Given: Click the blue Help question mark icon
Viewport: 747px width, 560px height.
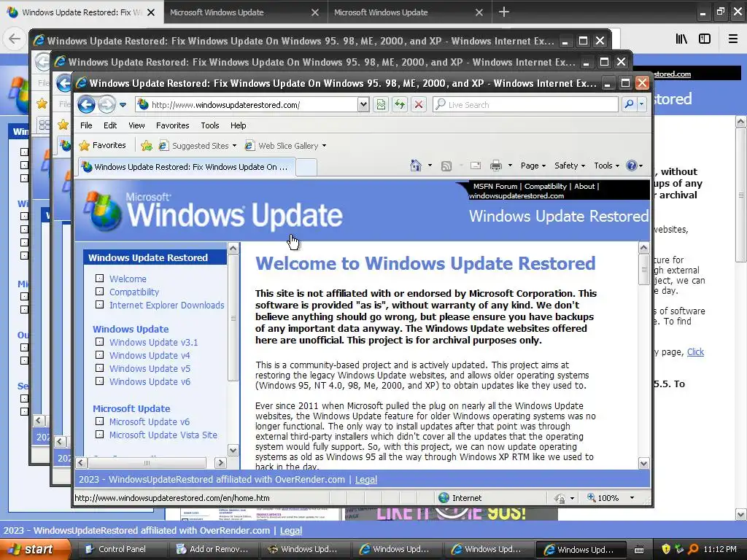Looking at the screenshot, I should (x=631, y=166).
